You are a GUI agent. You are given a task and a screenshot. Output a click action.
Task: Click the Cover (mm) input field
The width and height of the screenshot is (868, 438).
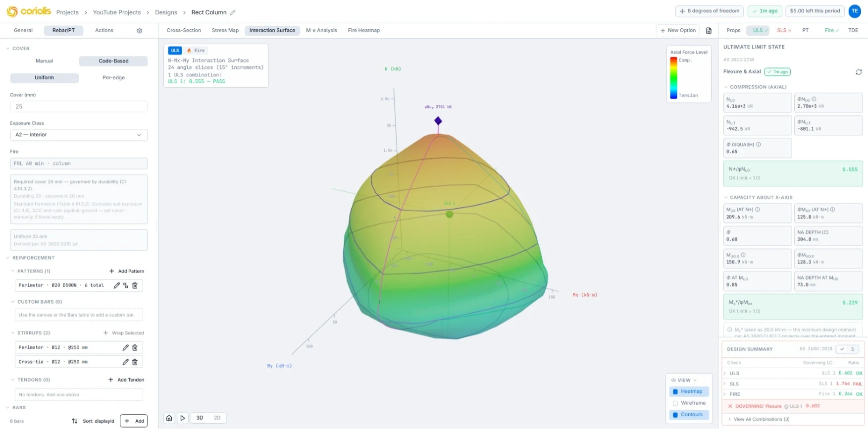pos(79,107)
